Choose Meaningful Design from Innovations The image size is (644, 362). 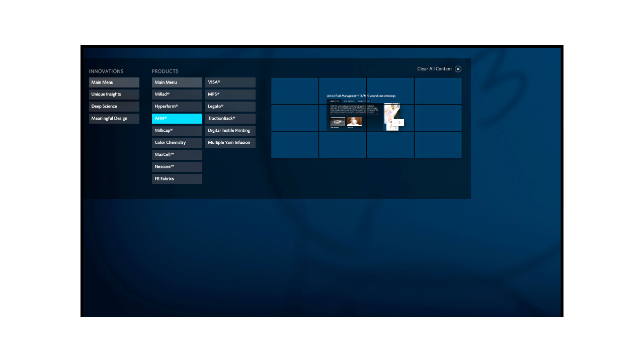coord(114,119)
